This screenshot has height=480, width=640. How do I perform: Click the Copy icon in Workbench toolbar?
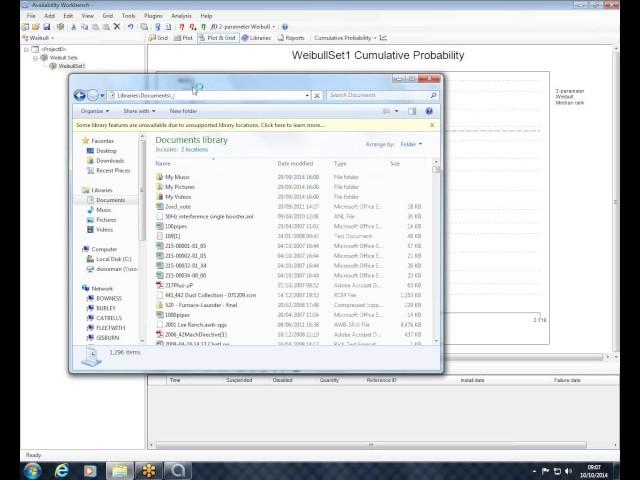tap(84, 27)
